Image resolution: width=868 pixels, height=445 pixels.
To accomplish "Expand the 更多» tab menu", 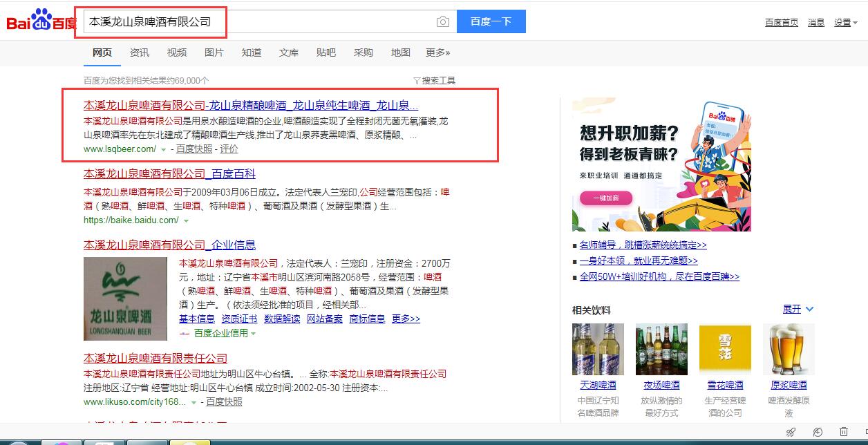I will 438,53.
